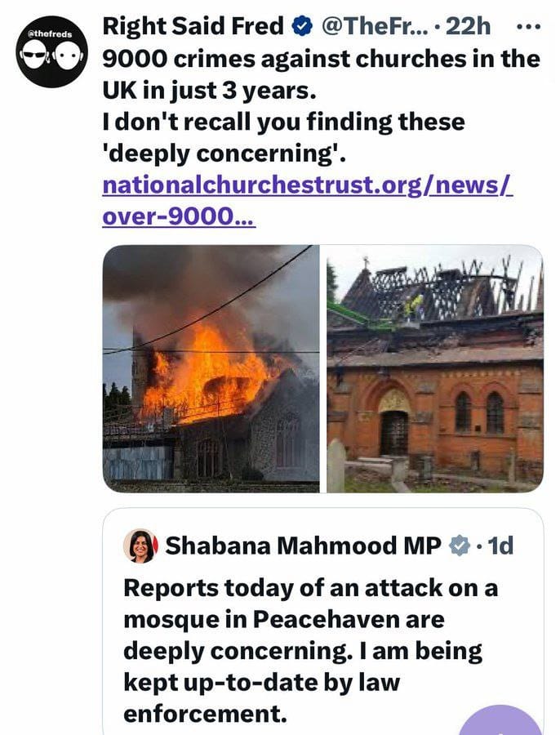560x735 pixels.
Task: Open the burnt roof church photo
Action: 435,368
